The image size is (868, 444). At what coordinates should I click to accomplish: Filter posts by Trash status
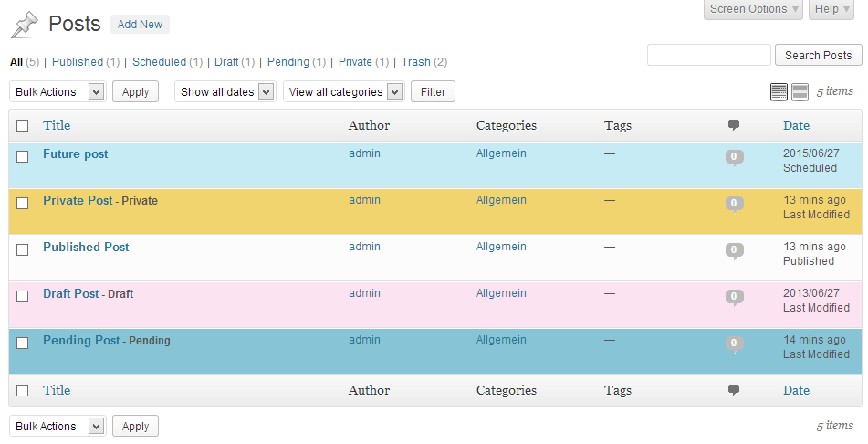pos(415,62)
